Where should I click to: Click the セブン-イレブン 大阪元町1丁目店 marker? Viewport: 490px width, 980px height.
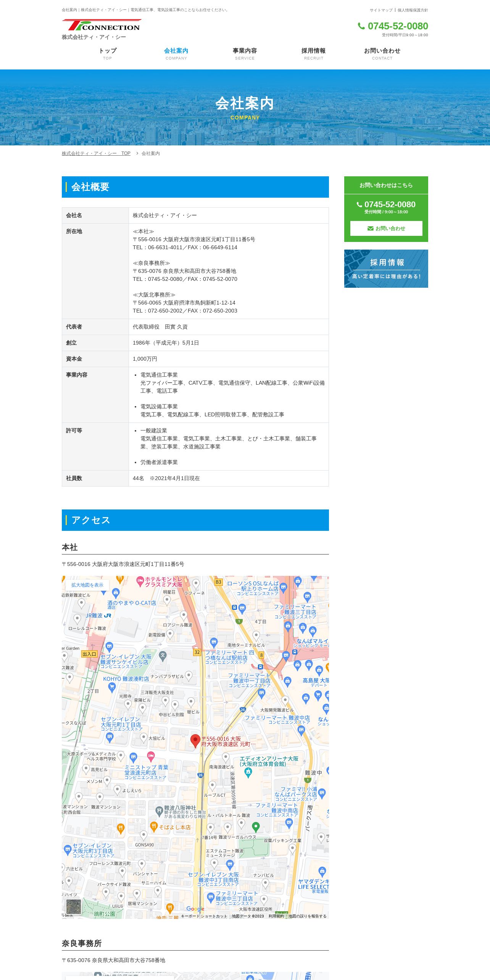coord(110,738)
